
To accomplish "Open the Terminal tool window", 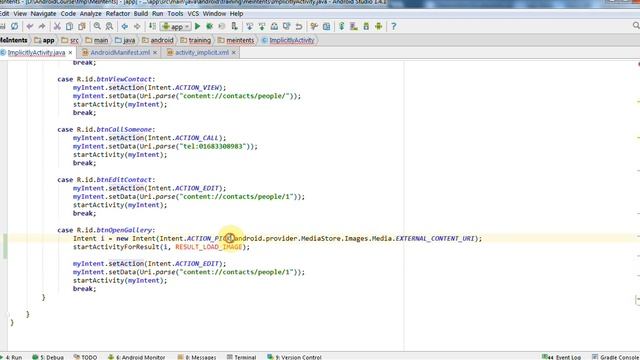I will (241, 357).
